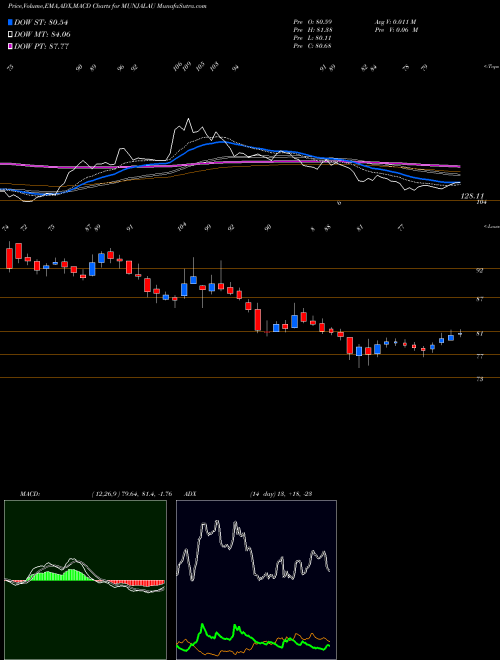The image size is (500, 660).
Task: Click the ADX panel title
Action: click(x=191, y=493)
